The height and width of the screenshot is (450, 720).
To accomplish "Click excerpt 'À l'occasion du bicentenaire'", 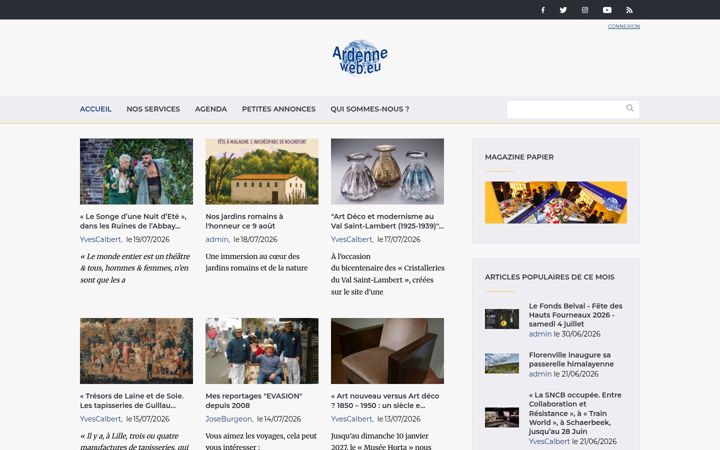I will click(x=388, y=274).
